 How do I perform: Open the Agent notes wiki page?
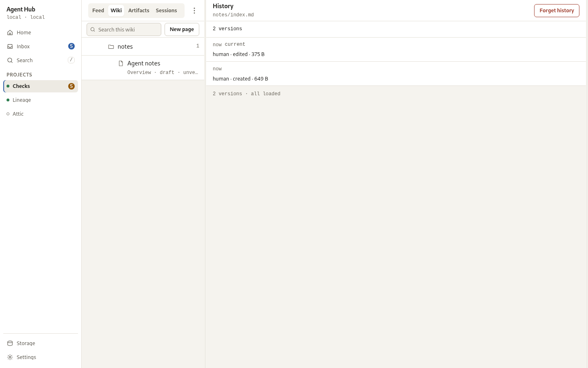pos(143,68)
